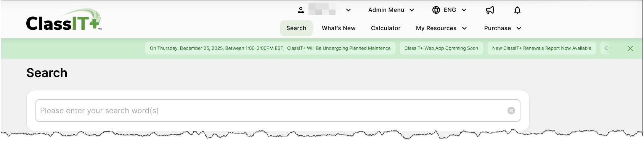
Task: Expand the My Resources menu
Action: pos(442,28)
